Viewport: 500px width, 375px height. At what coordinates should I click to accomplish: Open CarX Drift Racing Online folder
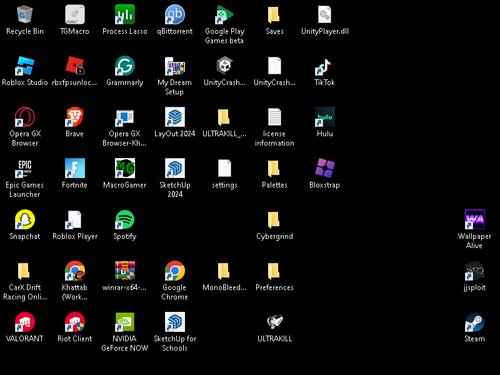tap(24, 271)
